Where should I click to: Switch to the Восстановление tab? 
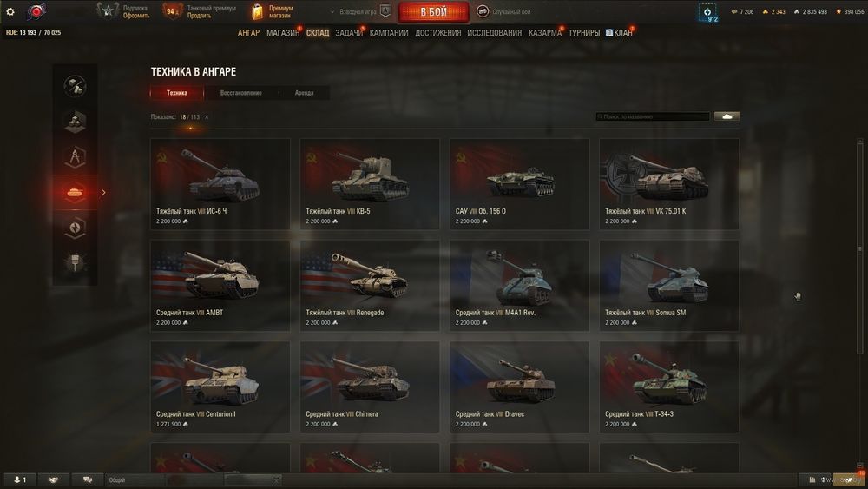tap(240, 93)
